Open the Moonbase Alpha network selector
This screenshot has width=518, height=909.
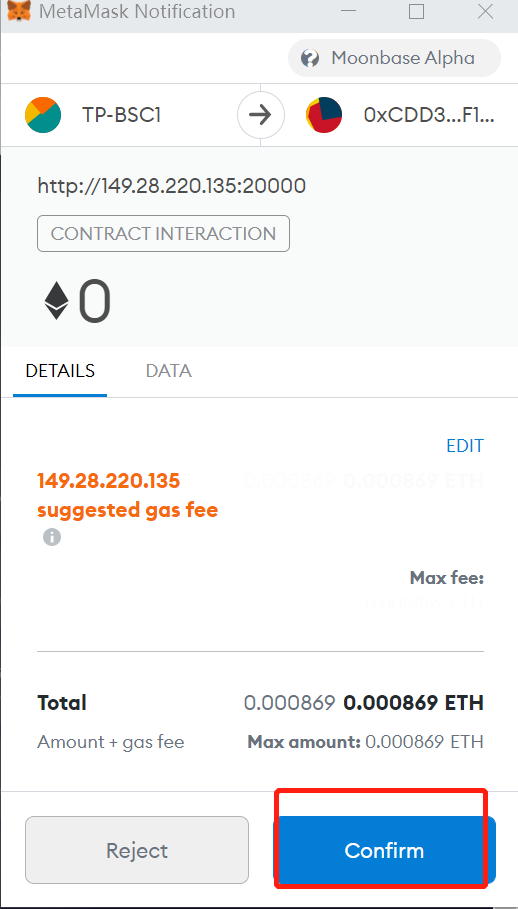pos(394,58)
